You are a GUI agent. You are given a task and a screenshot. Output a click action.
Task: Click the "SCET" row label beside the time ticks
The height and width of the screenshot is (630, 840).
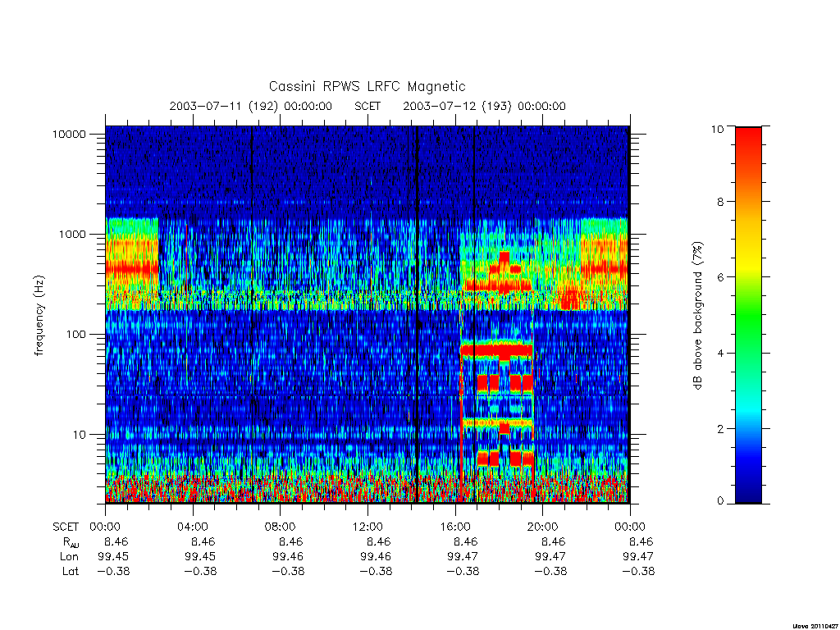coord(66,527)
